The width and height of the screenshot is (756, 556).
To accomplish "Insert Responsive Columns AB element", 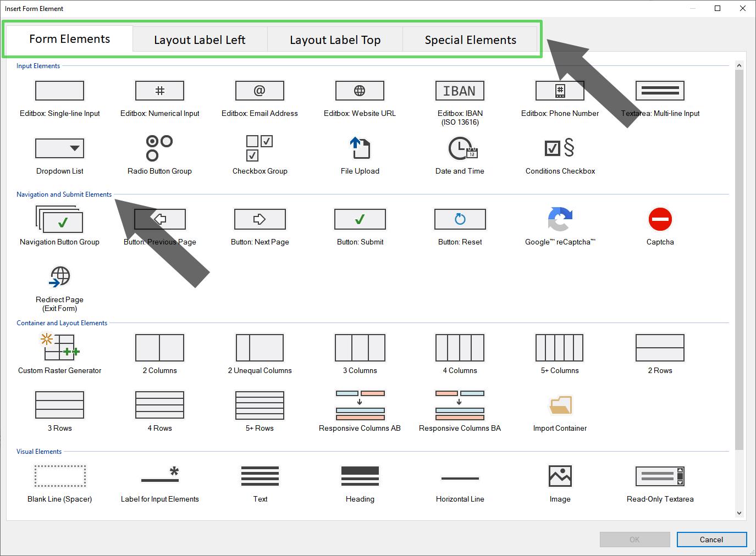I will point(360,412).
